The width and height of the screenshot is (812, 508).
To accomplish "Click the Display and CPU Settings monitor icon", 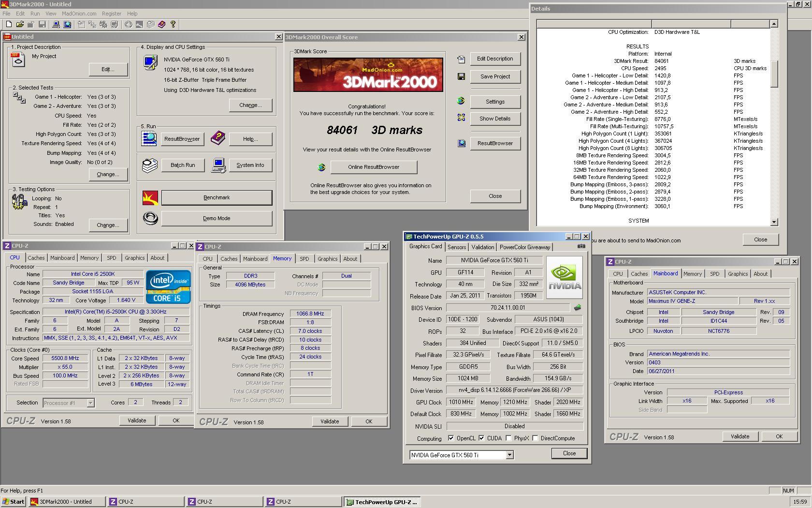I will click(x=150, y=62).
